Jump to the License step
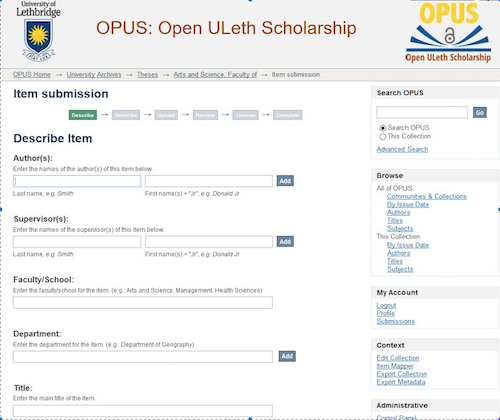 (x=245, y=115)
